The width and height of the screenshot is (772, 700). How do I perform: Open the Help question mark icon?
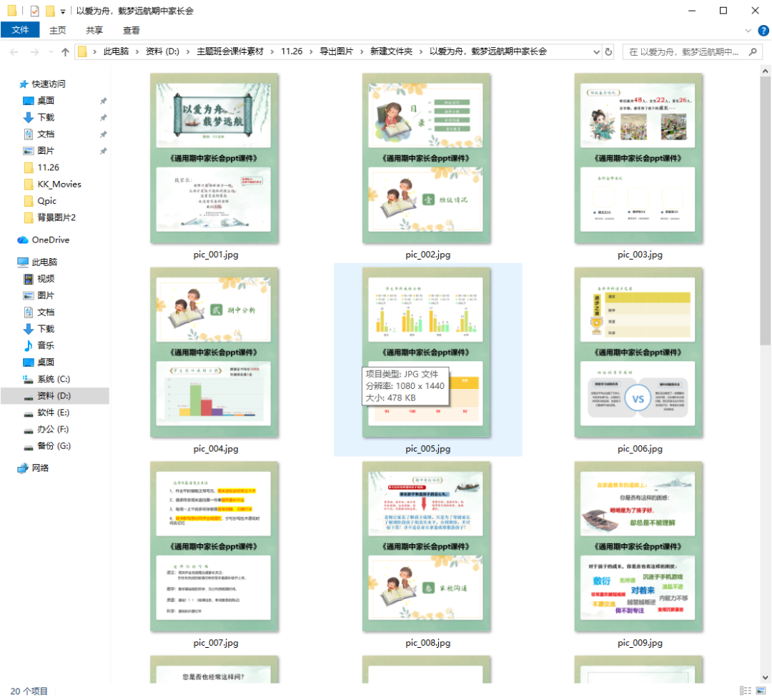[762, 31]
